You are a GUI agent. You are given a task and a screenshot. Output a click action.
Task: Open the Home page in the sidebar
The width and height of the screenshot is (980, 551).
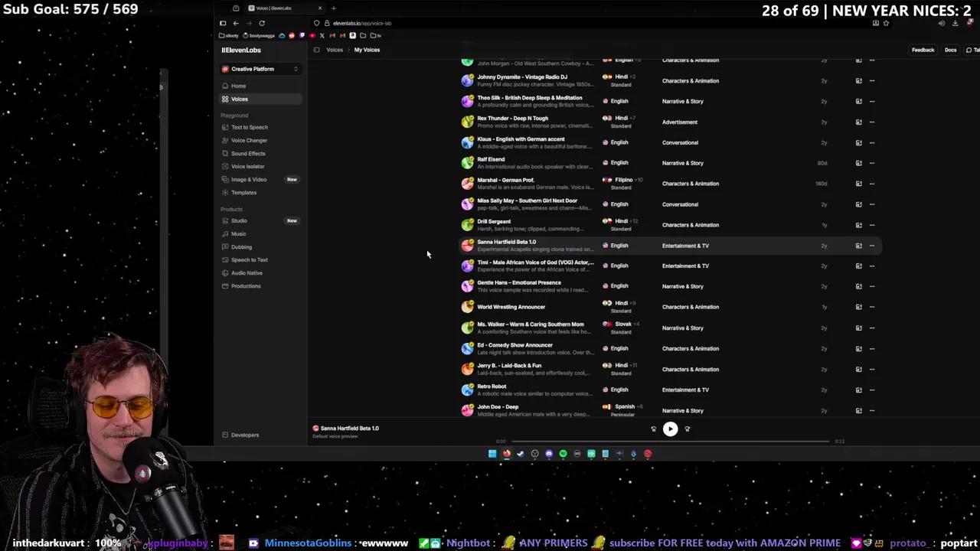click(x=238, y=86)
